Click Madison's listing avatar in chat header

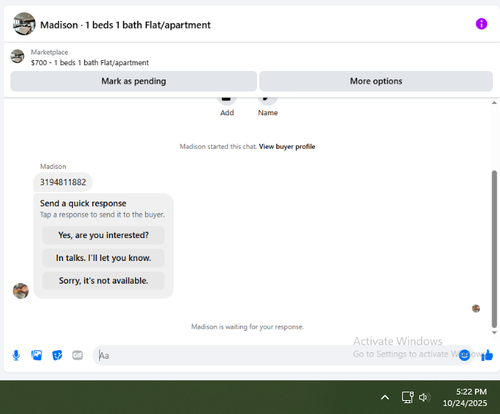coord(24,24)
